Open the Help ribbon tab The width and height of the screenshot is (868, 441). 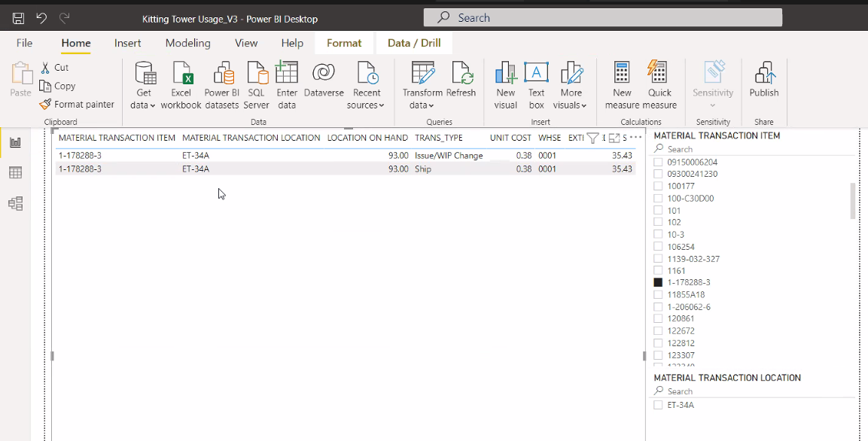point(292,43)
